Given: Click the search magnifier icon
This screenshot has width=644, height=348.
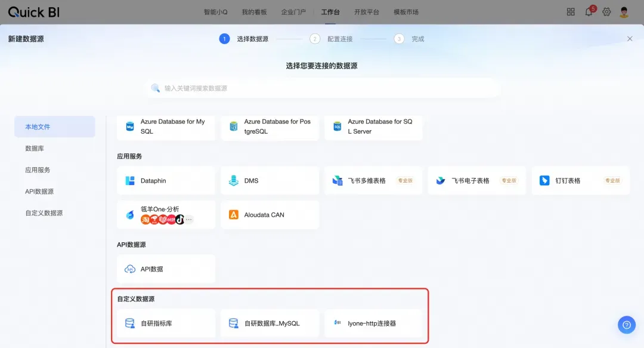Looking at the screenshot, I should click(155, 88).
